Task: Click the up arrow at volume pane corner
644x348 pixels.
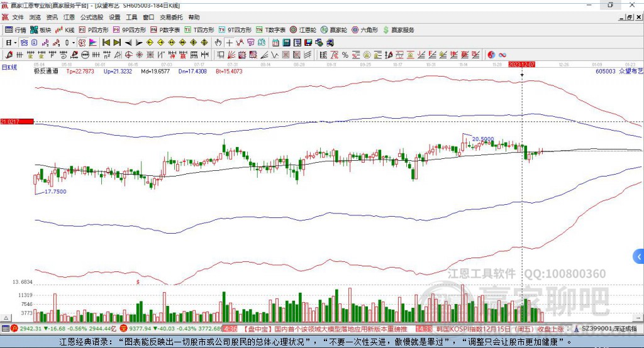Action: [6, 318]
